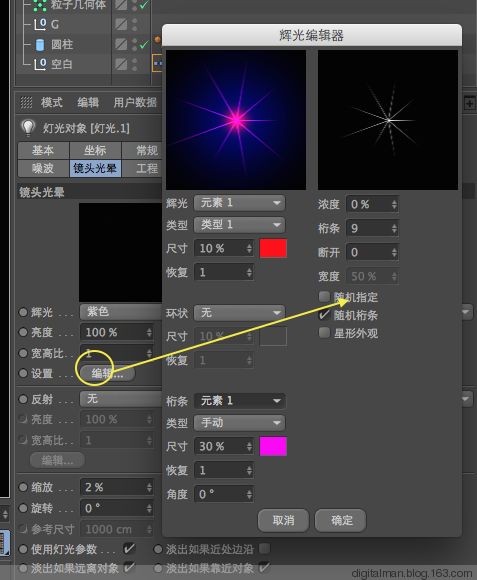Toggle the 使用灯光参数 checkbox
The image size is (477, 580).
129,548
